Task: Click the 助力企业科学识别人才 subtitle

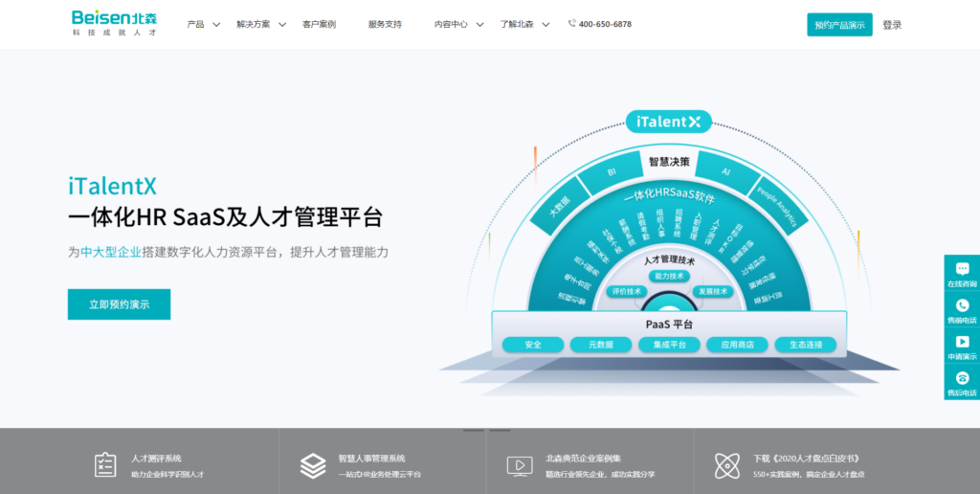Action: 167,475
